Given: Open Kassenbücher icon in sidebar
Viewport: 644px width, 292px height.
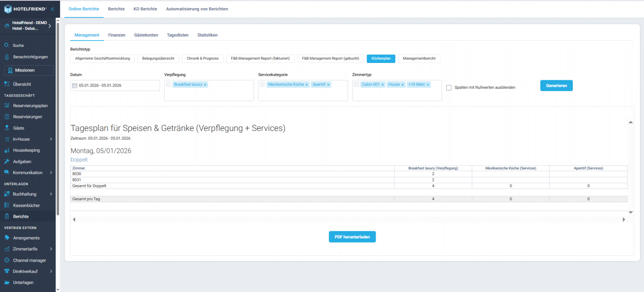Looking at the screenshot, I should coord(7,205).
